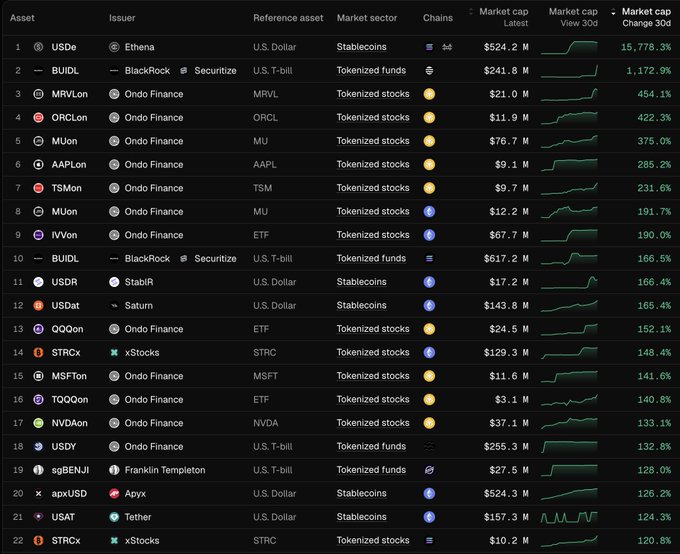Viewport: 680px width, 554px height.
Task: Click the Market sector column header
Action: coord(367,18)
